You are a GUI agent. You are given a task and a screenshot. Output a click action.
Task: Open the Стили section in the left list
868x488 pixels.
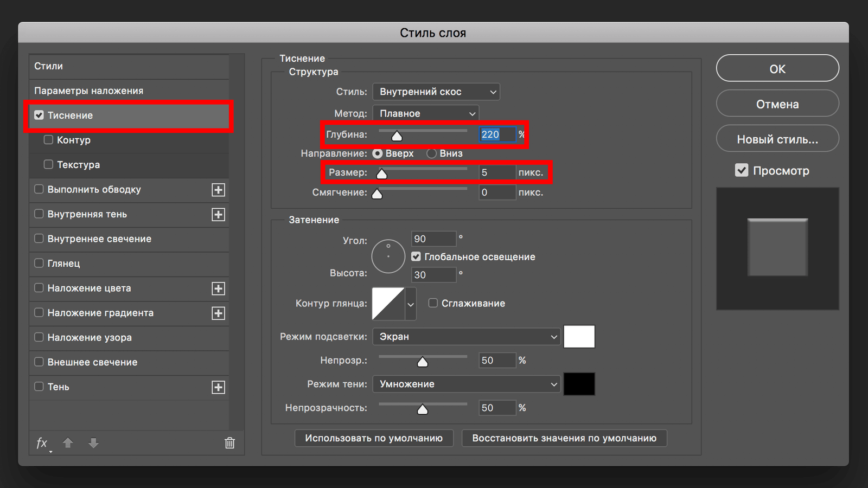point(49,66)
